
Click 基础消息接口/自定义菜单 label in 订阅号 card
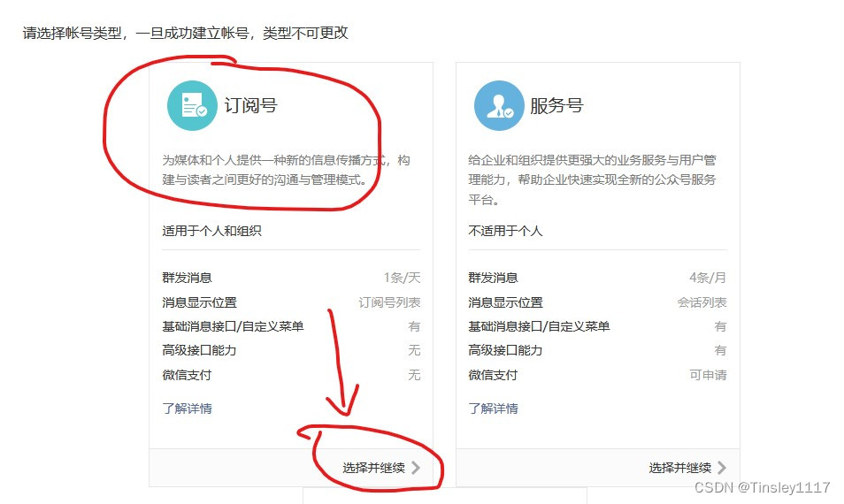point(233,326)
